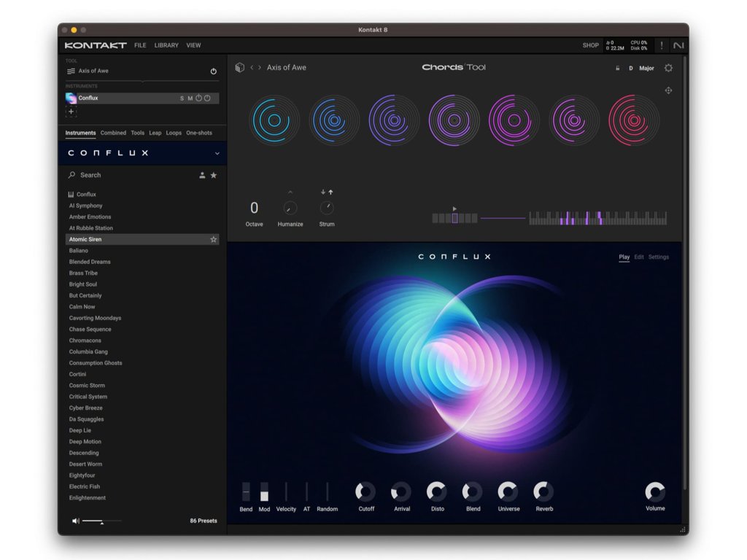Click the Universe knob

point(508,491)
